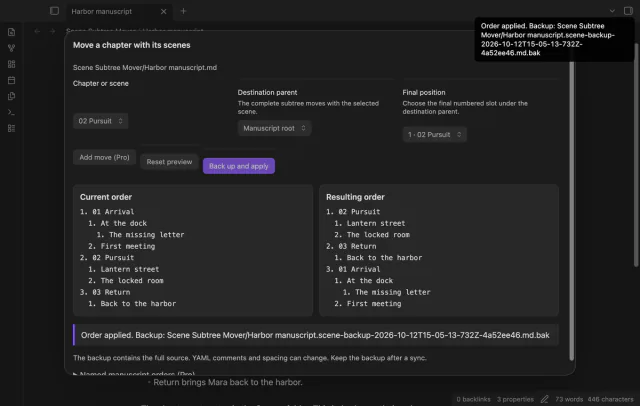Image resolution: width=640 pixels, height=406 pixels.
Task: Click the 'Final position' label
Action: coord(424,93)
